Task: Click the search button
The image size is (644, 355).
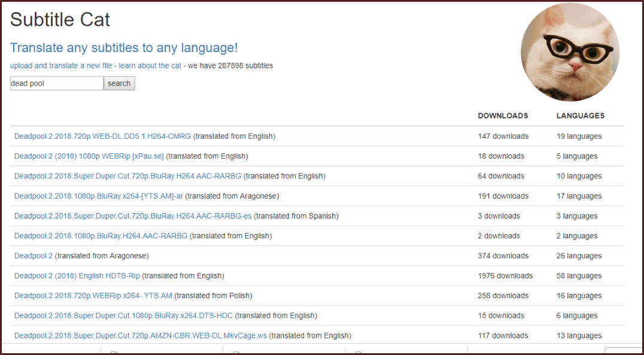Action: coord(119,83)
